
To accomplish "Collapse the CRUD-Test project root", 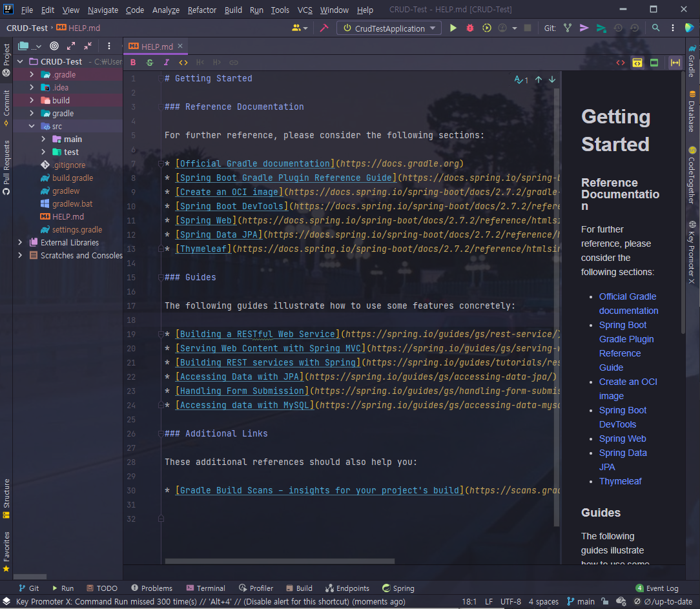I will click(x=20, y=61).
